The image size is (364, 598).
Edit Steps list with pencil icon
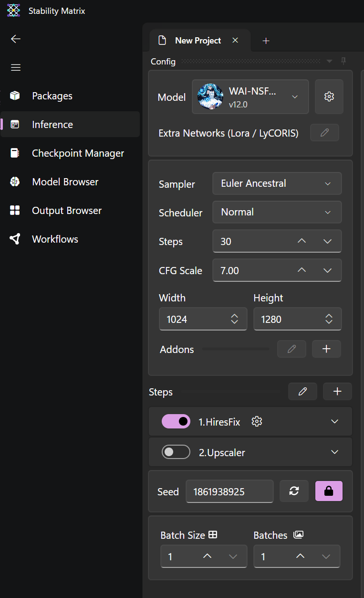[302, 392]
